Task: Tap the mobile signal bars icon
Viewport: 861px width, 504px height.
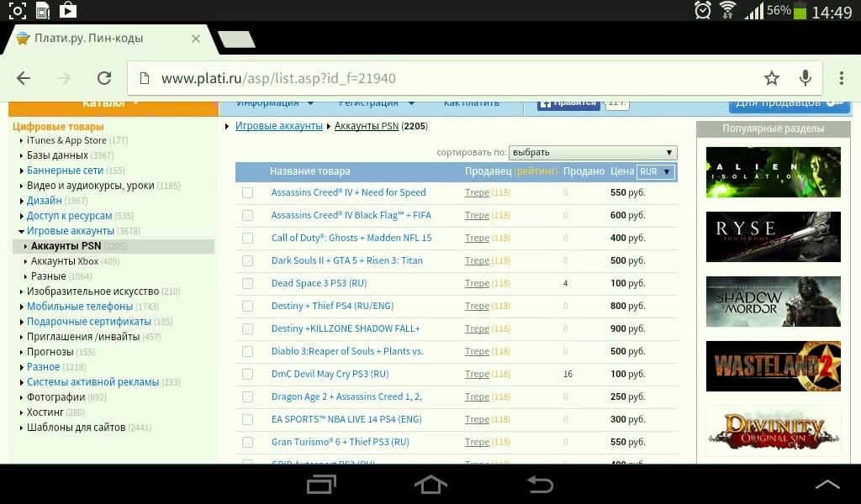Action: 754,10
